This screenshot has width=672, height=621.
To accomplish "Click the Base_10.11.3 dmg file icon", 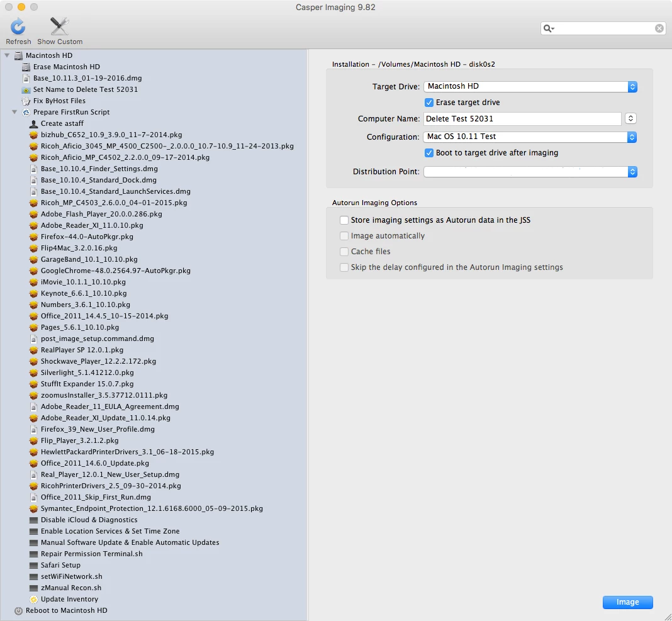I will click(x=26, y=79).
